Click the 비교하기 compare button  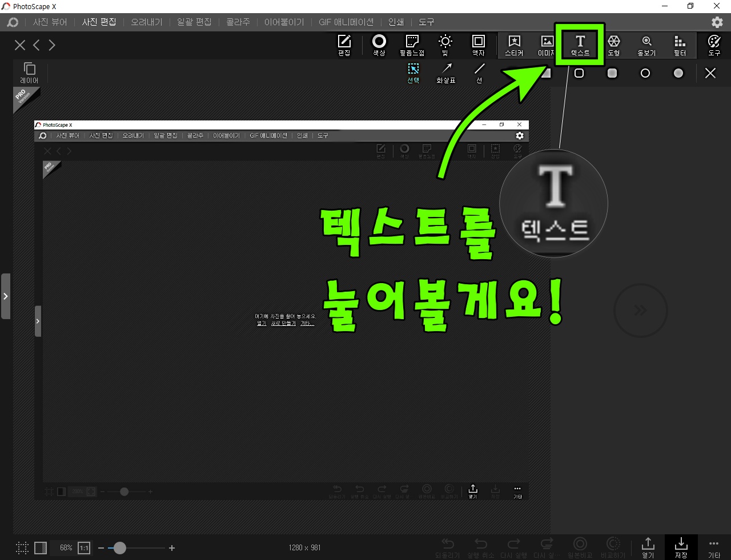(x=613, y=548)
